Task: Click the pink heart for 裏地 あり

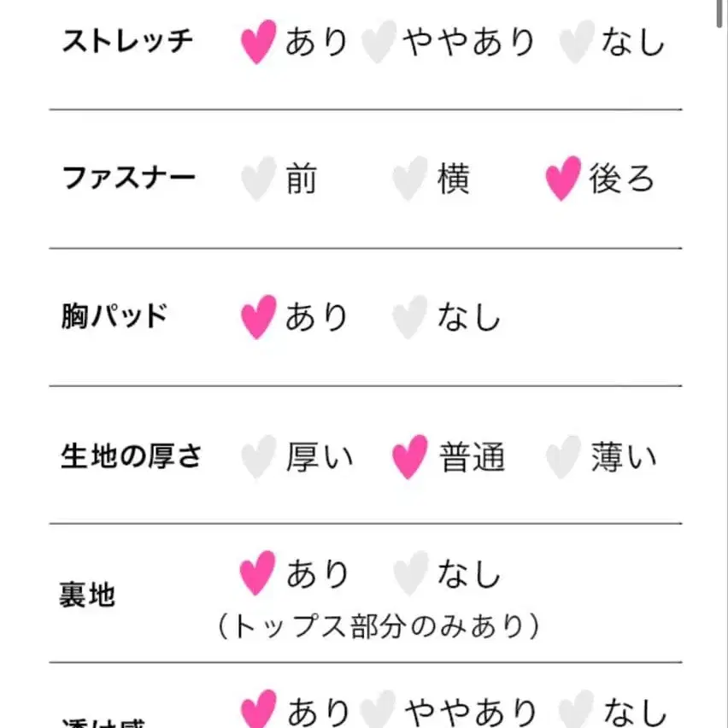Action: (x=258, y=572)
